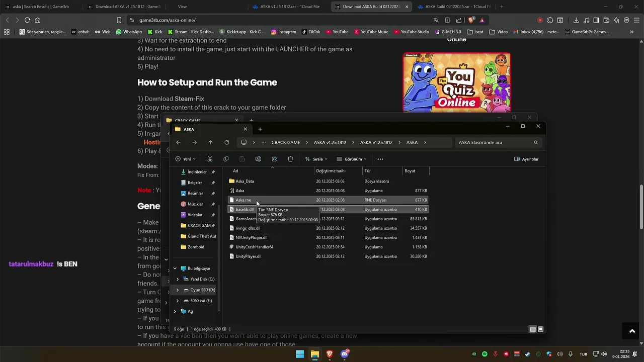Cut the selected file in Explorer toolbar
Image resolution: width=644 pixels, height=362 pixels.
210,159
